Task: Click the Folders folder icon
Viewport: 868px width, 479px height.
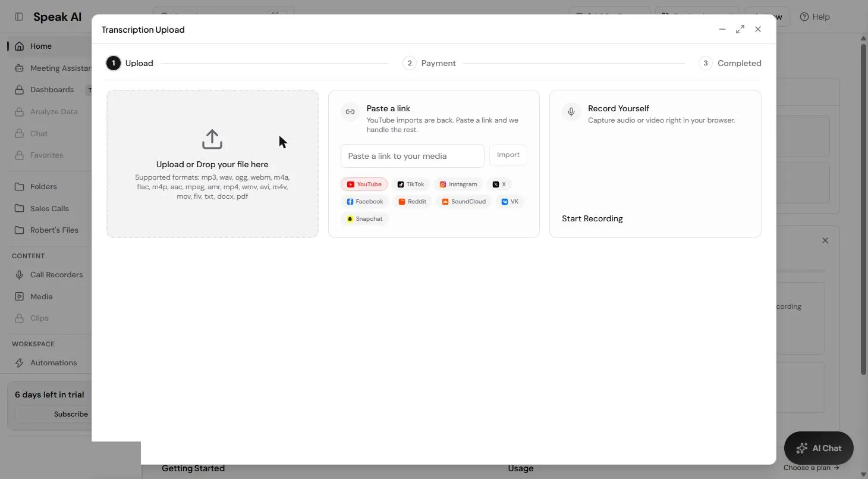Action: pos(20,186)
